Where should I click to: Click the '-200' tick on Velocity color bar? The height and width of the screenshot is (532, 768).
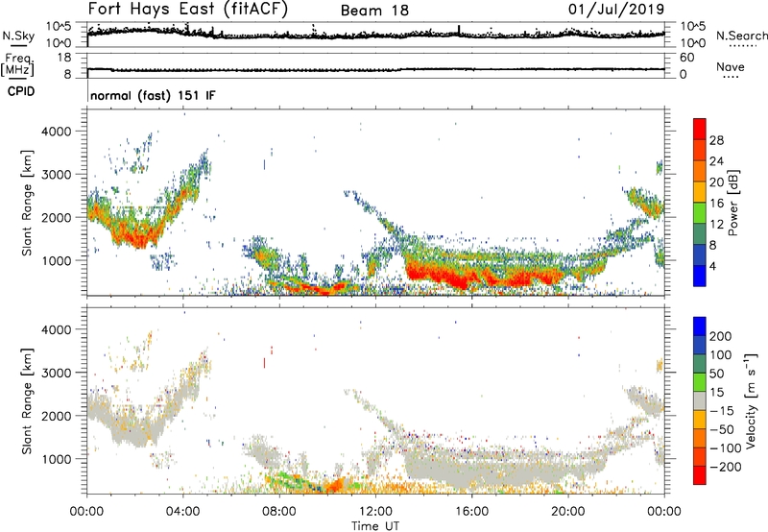725,467
